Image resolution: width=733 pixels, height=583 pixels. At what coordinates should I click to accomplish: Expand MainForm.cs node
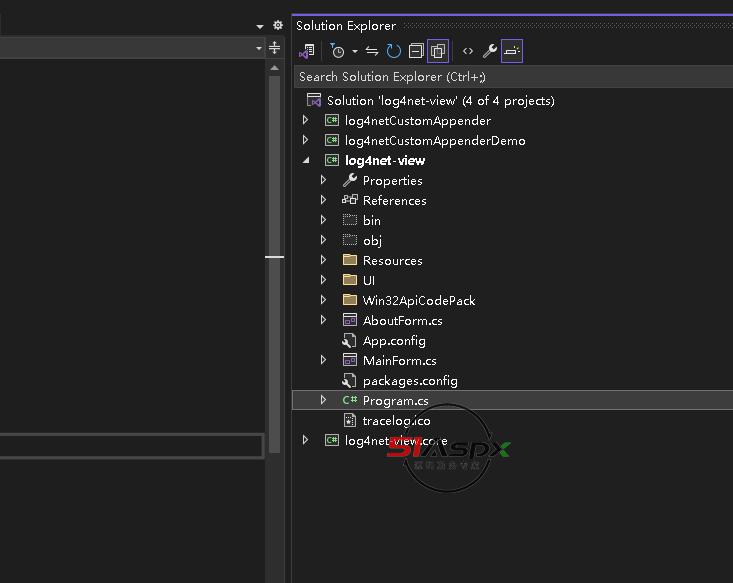(323, 360)
